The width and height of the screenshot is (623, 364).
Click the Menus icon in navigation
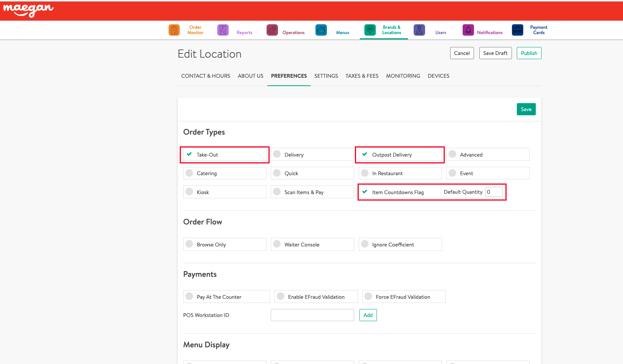pos(321,30)
